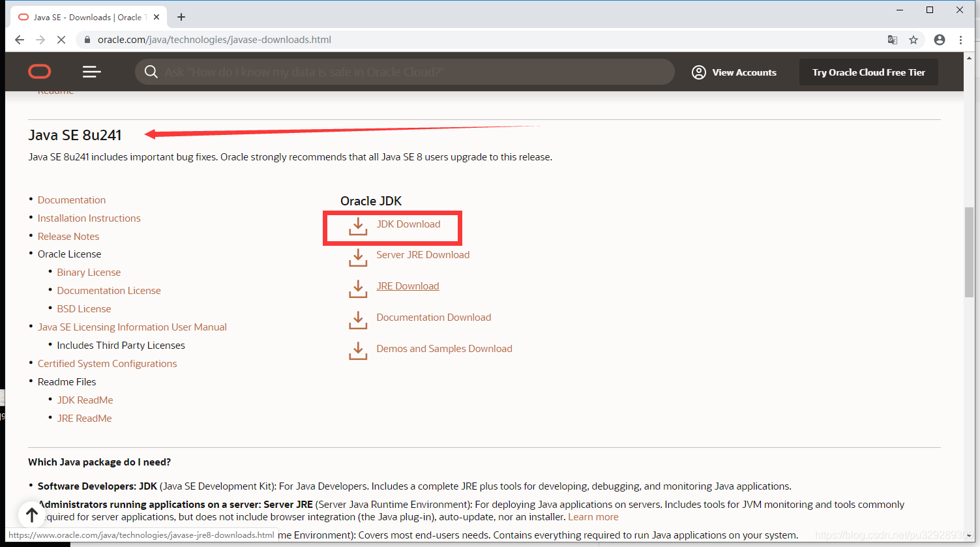Click the Learn more link
The width and height of the screenshot is (980, 547).
(x=593, y=517)
